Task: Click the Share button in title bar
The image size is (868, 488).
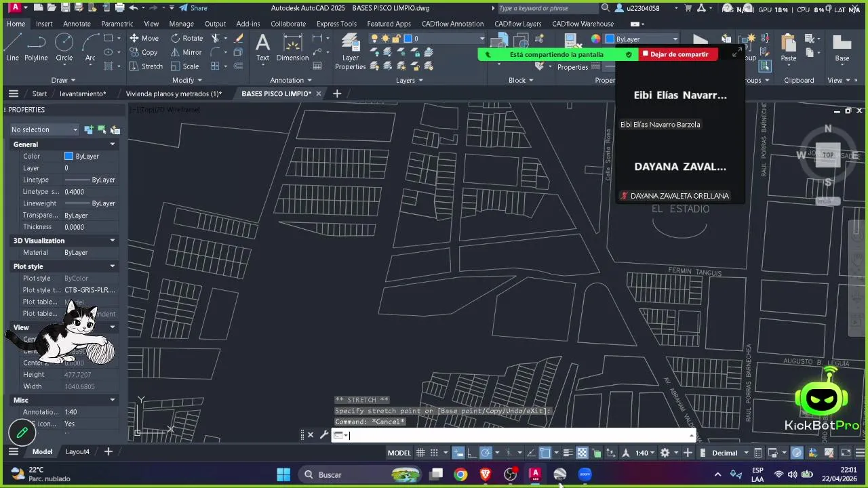Action: (193, 8)
